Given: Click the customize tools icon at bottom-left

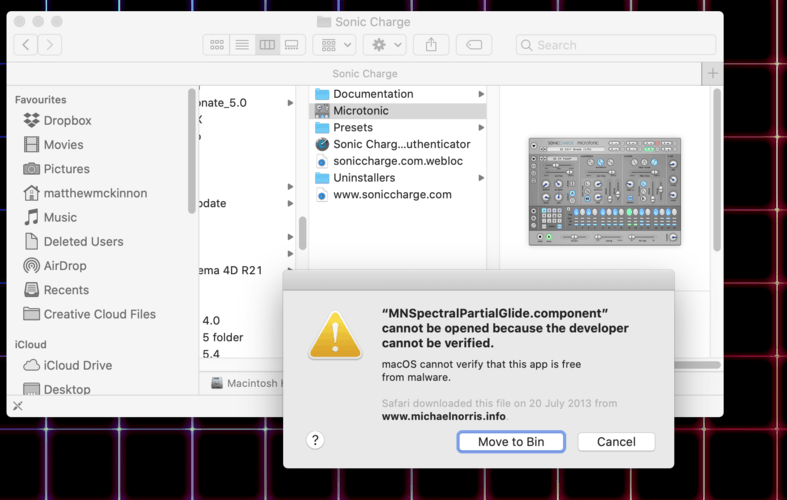Looking at the screenshot, I should pos(18,406).
